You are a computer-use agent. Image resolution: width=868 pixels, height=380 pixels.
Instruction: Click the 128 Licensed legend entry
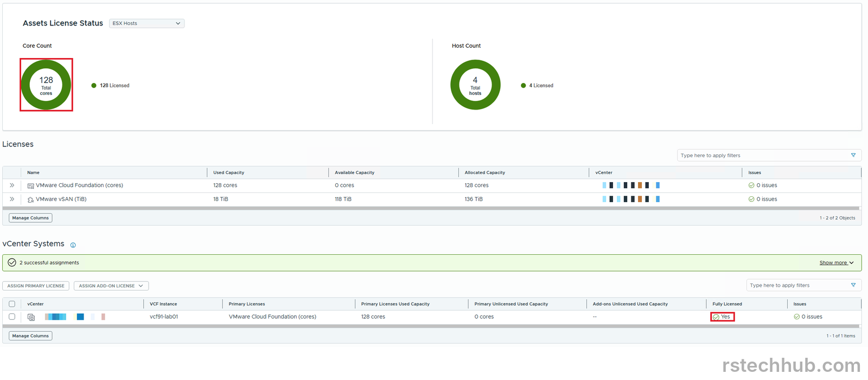click(110, 86)
